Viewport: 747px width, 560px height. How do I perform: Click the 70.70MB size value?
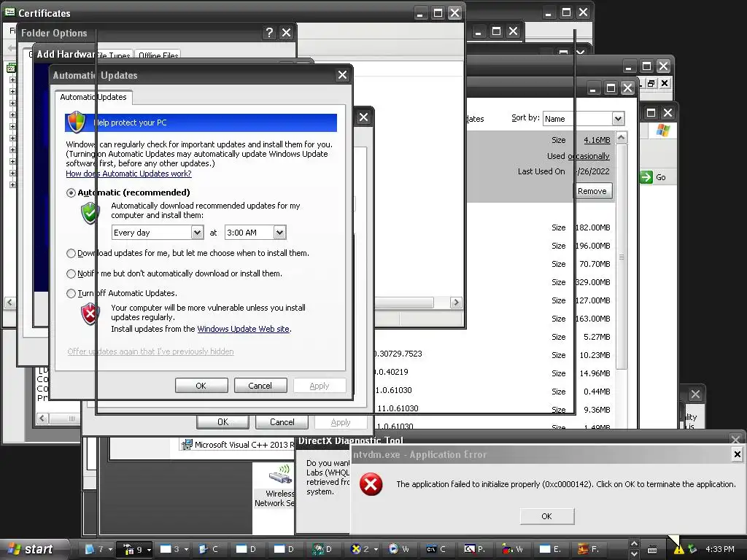coord(595,264)
